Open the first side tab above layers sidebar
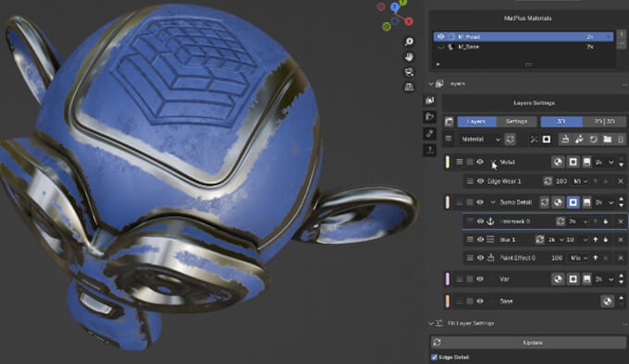This screenshot has width=629, height=364. (x=429, y=100)
